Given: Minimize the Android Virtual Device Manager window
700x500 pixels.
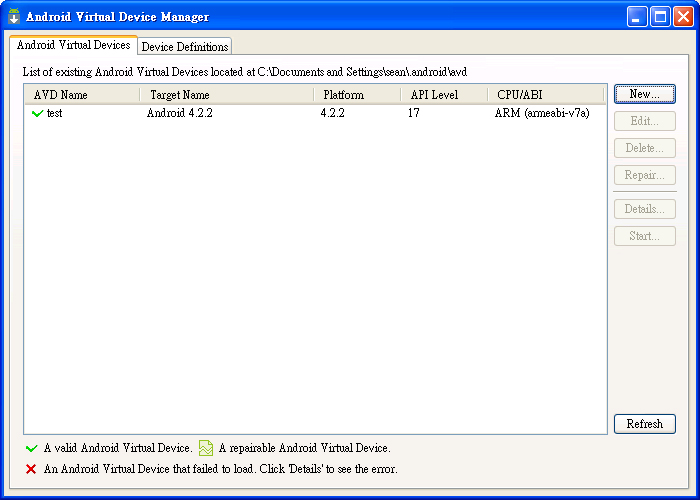Looking at the screenshot, I should pyautogui.click(x=637, y=17).
